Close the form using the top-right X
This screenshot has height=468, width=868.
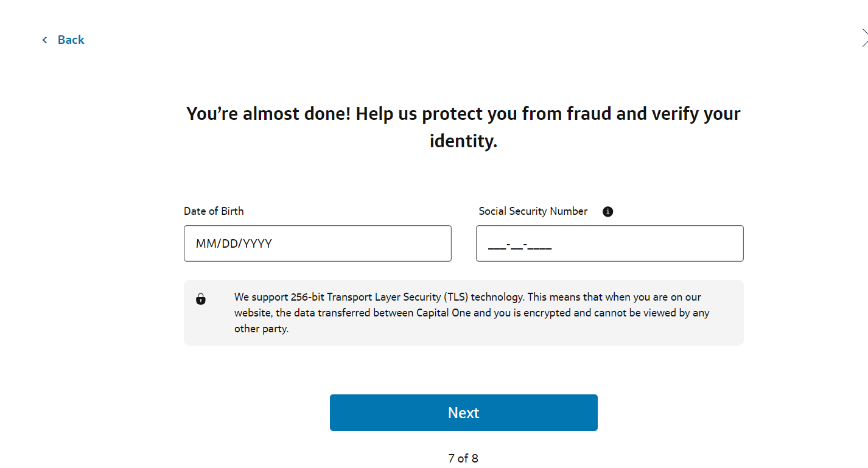coord(864,37)
